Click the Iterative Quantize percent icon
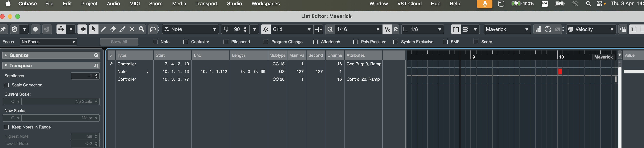Viewport: 644px width, 148px height. (x=387, y=29)
